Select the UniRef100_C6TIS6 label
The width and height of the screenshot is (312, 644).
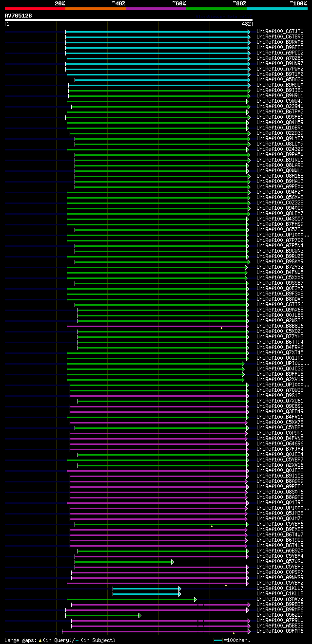[x=280, y=305]
